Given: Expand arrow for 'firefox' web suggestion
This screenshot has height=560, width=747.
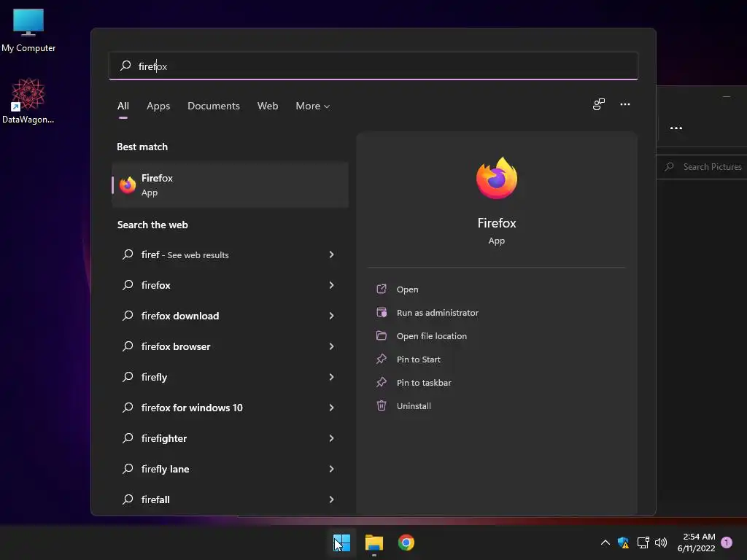Looking at the screenshot, I should pyautogui.click(x=332, y=285).
